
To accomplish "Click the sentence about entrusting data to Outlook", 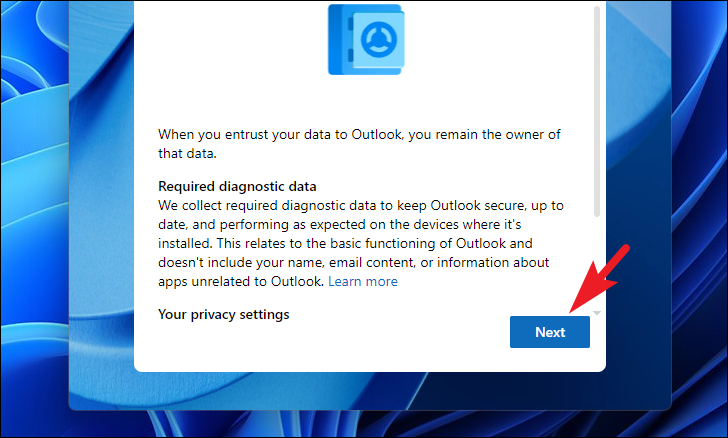I will pos(359,144).
